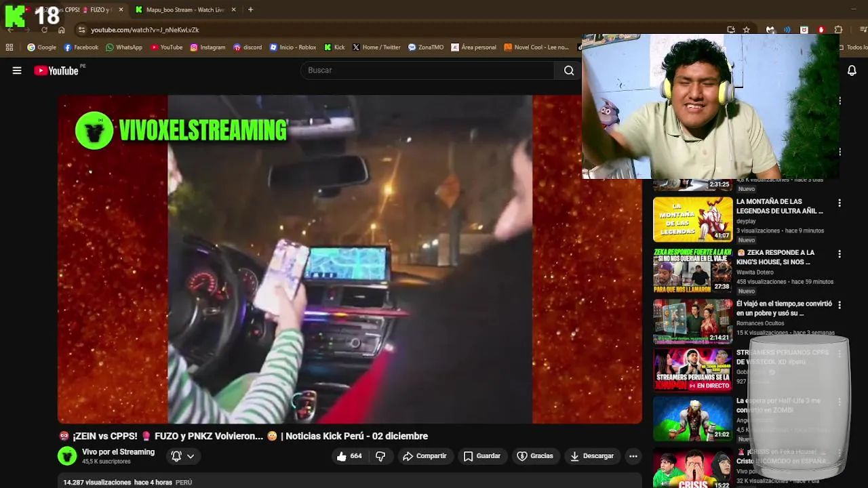Open the browser extensions puzzle icon
Image resolution: width=868 pixels, height=488 pixels.
pyautogui.click(x=838, y=30)
